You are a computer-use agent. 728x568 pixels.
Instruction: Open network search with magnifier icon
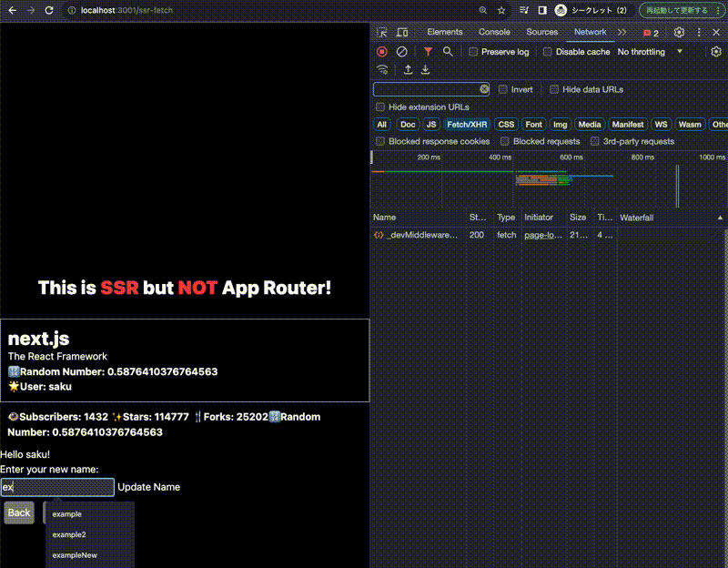[448, 52]
